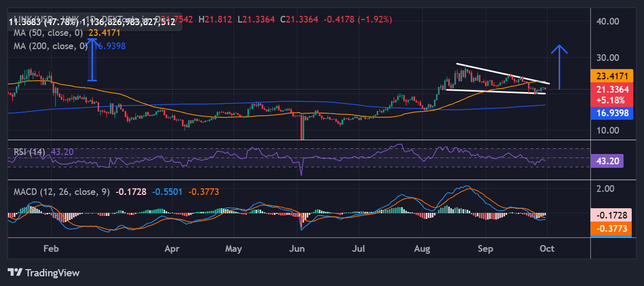Click the red 21.3364 current price tag
Viewport: 644px width, 286px height.
[x=611, y=90]
